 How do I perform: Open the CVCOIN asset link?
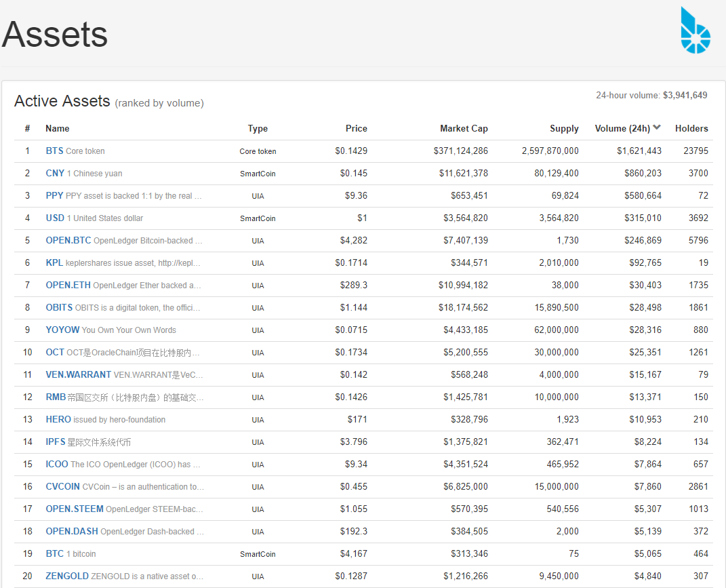(63, 486)
